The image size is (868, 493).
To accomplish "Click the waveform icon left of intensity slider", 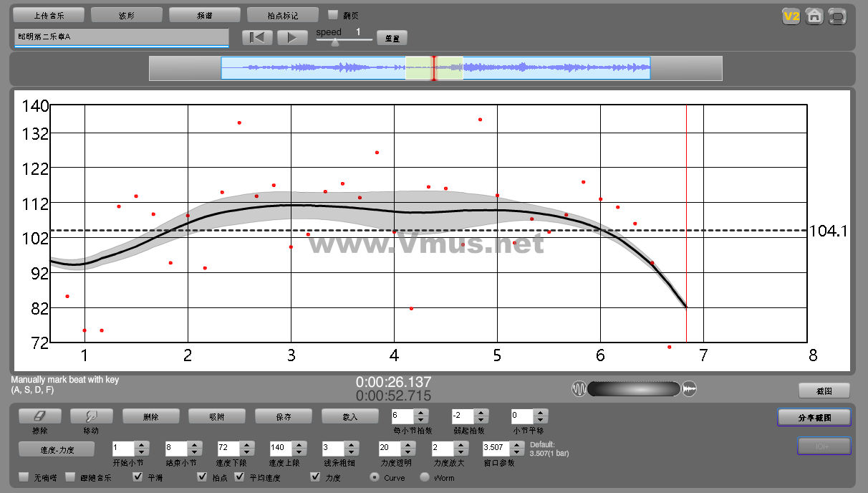I will pyautogui.click(x=579, y=389).
